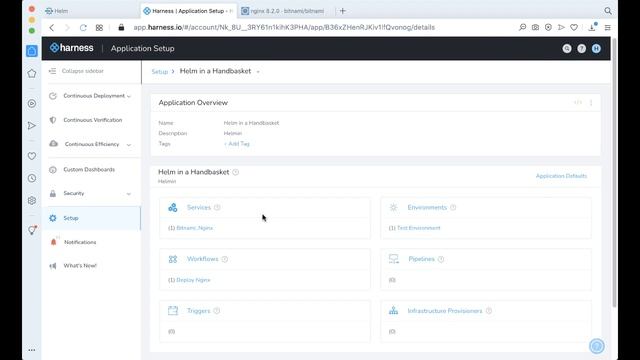Screen dimensions: 640x360
Task: Open settings gear in the browser sidebar
Action: pyautogui.click(x=32, y=200)
